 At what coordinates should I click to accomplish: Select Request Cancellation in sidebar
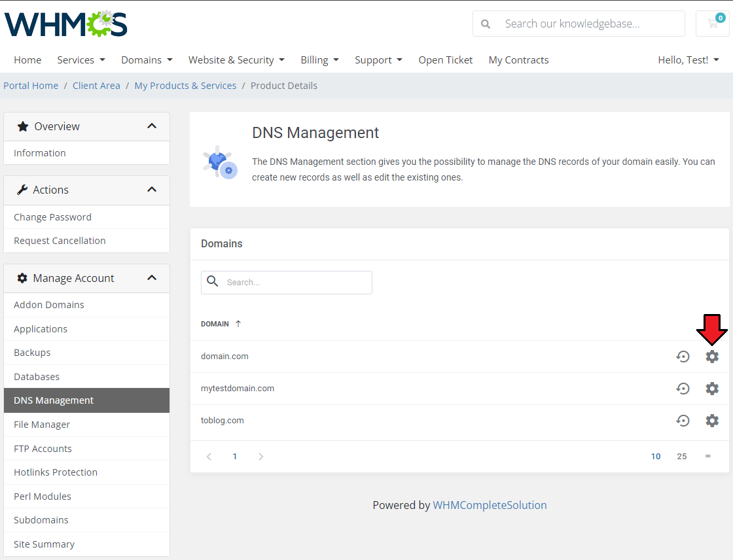pyautogui.click(x=86, y=241)
